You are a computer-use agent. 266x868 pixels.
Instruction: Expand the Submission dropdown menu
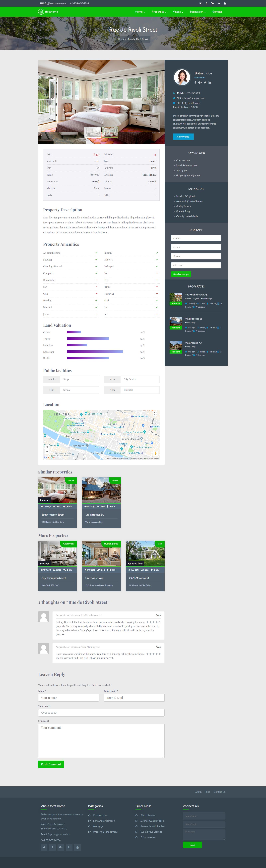coord(198,12)
